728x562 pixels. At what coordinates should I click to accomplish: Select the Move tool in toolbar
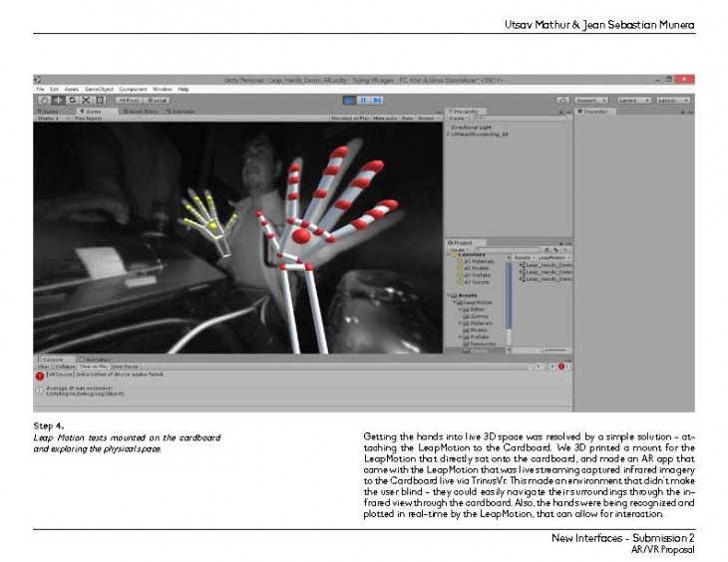[59, 100]
